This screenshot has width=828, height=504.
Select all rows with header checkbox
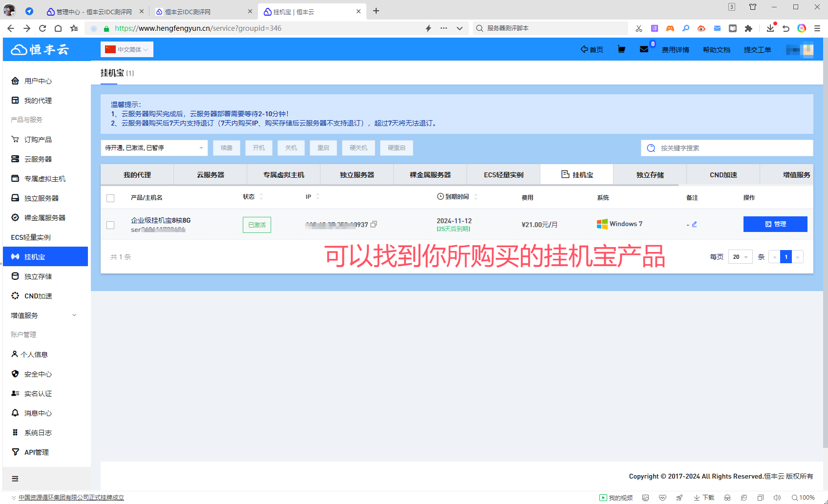pos(110,198)
